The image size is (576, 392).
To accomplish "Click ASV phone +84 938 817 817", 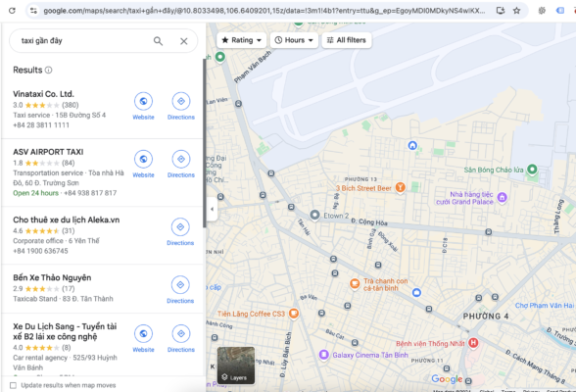I will 90,193.
